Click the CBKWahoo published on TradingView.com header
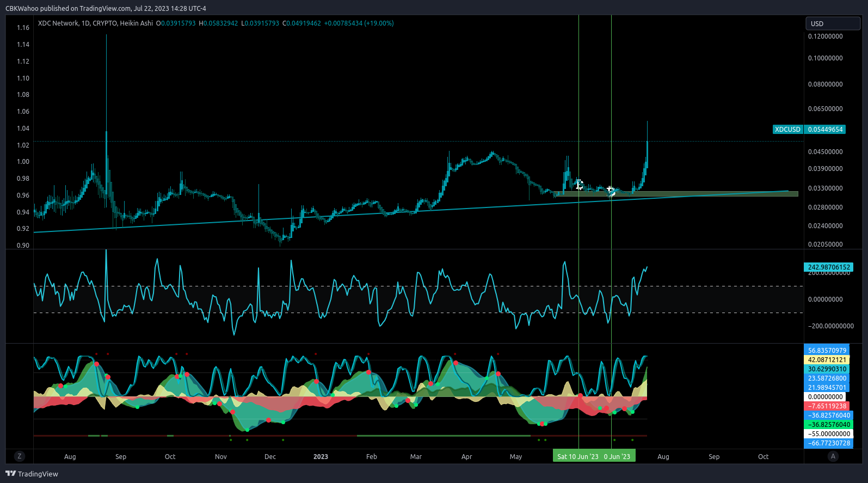 (106, 8)
